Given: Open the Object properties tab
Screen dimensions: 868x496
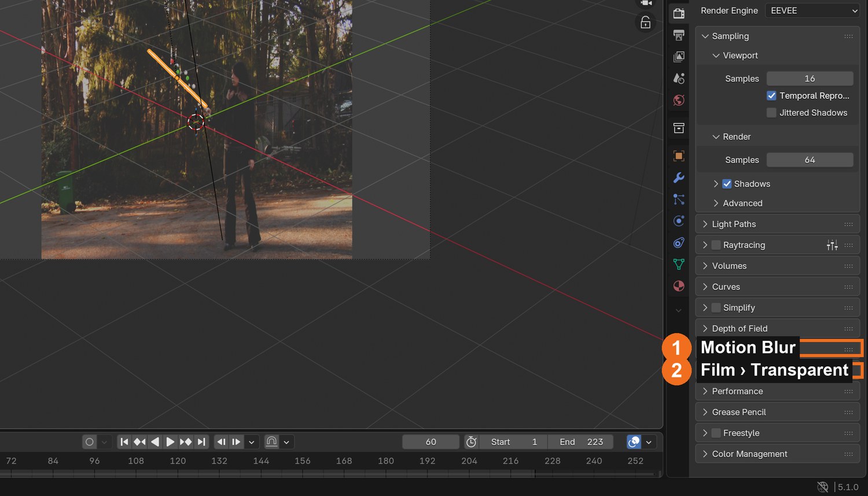Looking at the screenshot, I should (x=679, y=156).
